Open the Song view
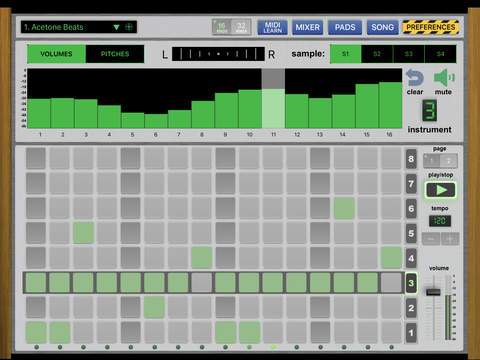480x360 pixels. pyautogui.click(x=383, y=27)
